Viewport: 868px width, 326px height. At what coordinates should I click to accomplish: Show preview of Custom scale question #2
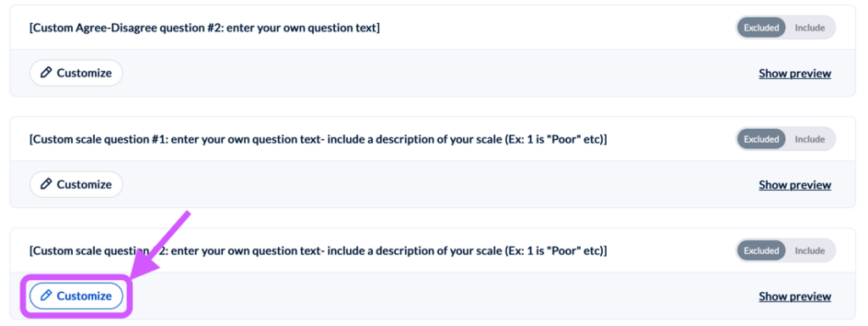pyautogui.click(x=795, y=296)
